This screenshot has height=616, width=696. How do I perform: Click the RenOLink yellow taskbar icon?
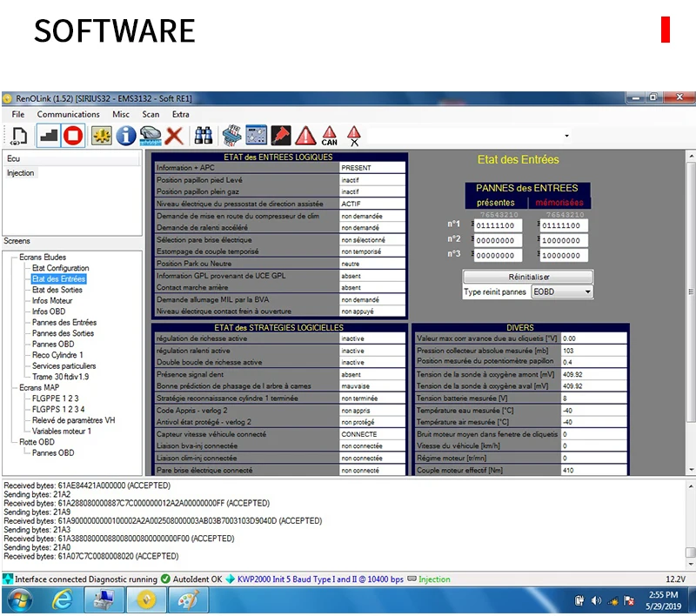(146, 601)
